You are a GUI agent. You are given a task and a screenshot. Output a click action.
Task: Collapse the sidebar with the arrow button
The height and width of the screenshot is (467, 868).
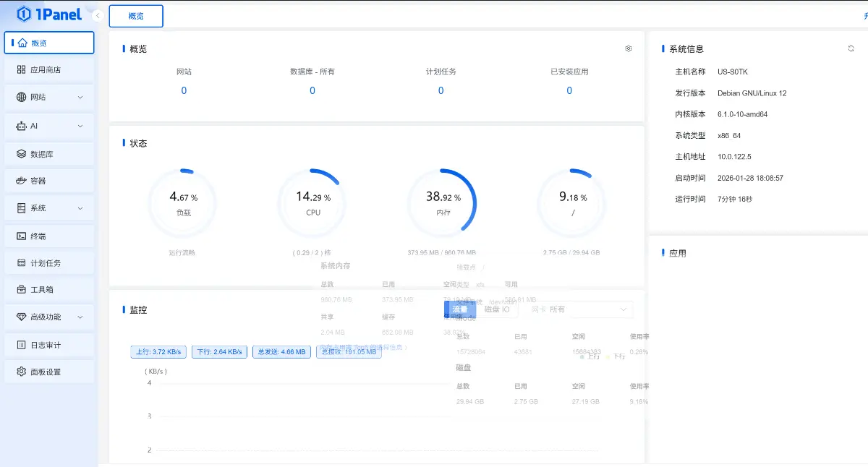click(98, 15)
